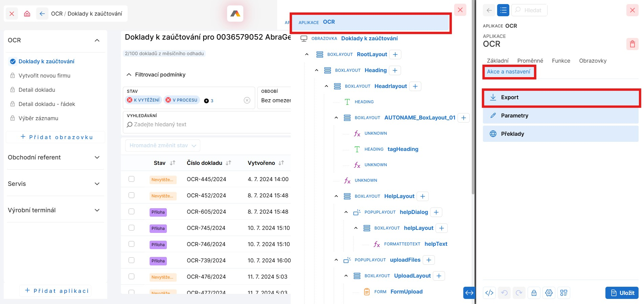Click the Hledat search box in properties panel

point(529,10)
